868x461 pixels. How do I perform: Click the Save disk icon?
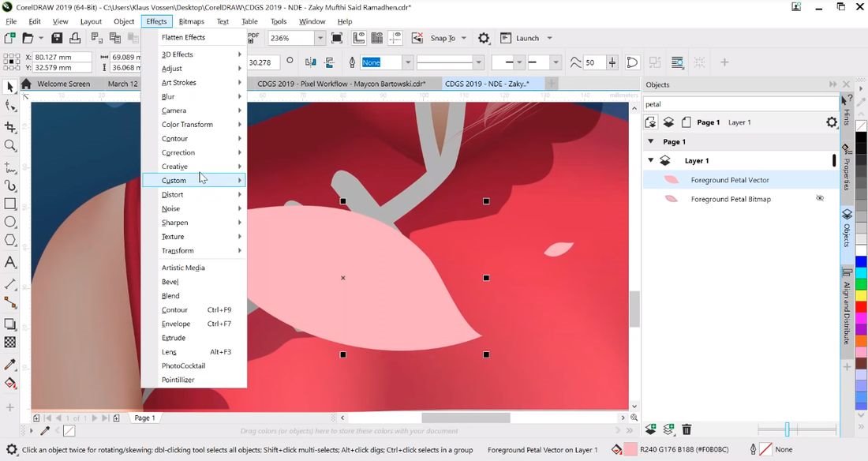[x=57, y=38]
